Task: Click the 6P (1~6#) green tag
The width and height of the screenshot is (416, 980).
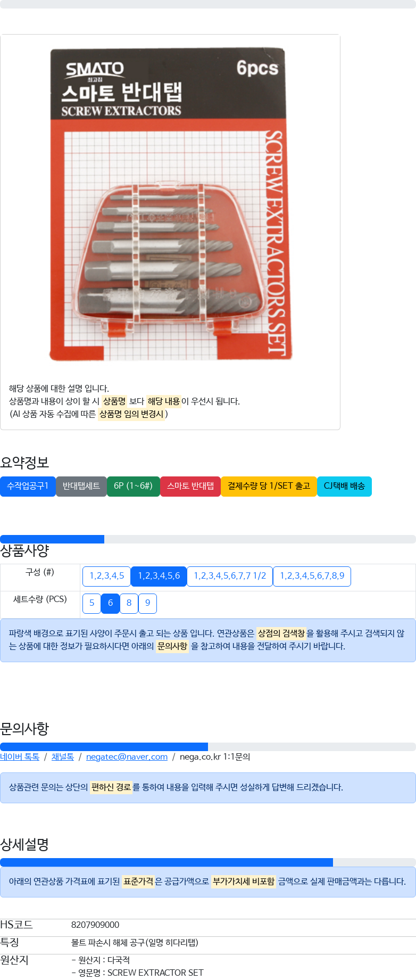Action: [134, 486]
